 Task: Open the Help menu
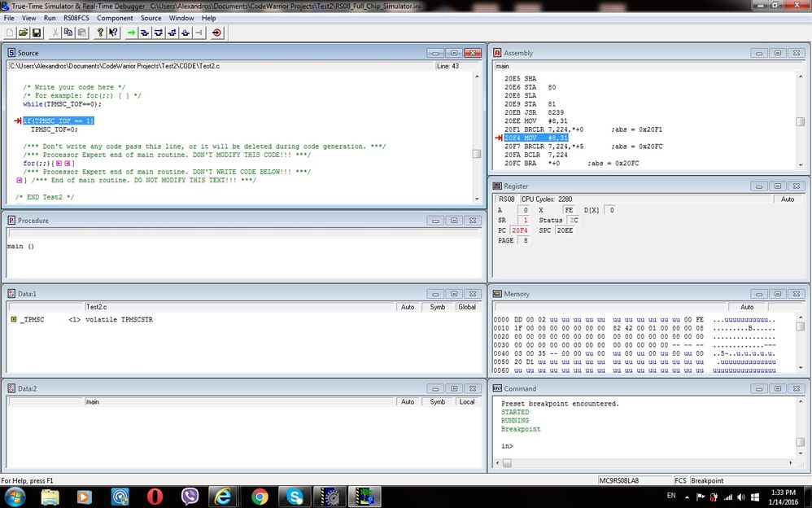point(209,18)
